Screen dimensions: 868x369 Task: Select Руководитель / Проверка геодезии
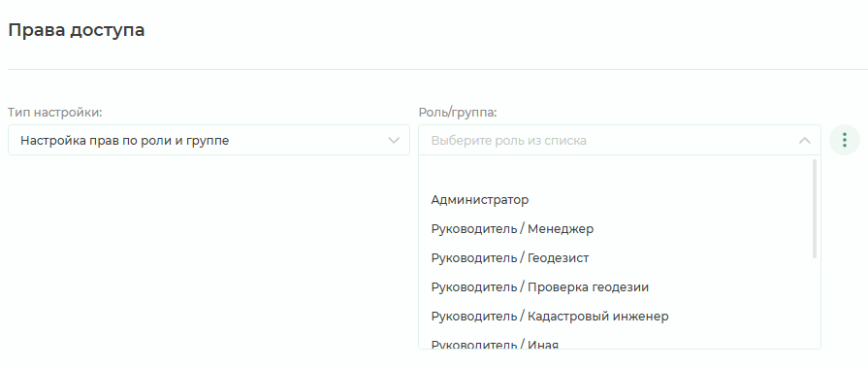[x=616, y=287]
